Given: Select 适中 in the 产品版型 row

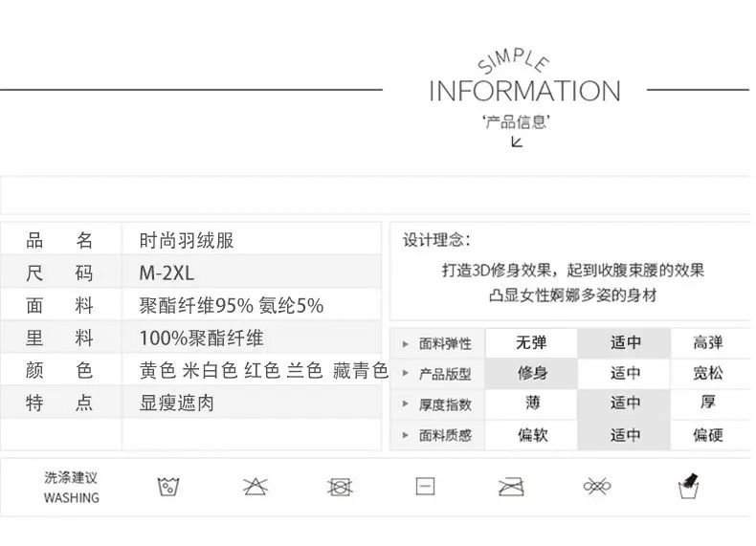Looking at the screenshot, I should click(625, 373).
